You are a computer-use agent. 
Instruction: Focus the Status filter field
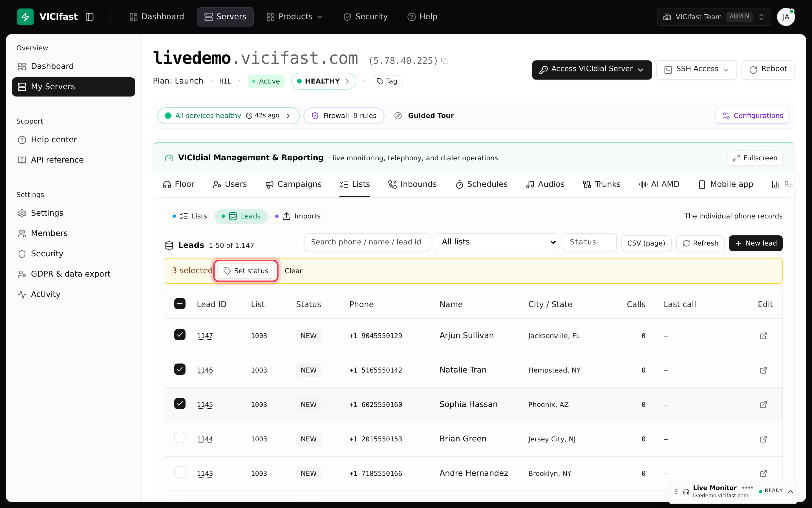click(590, 242)
